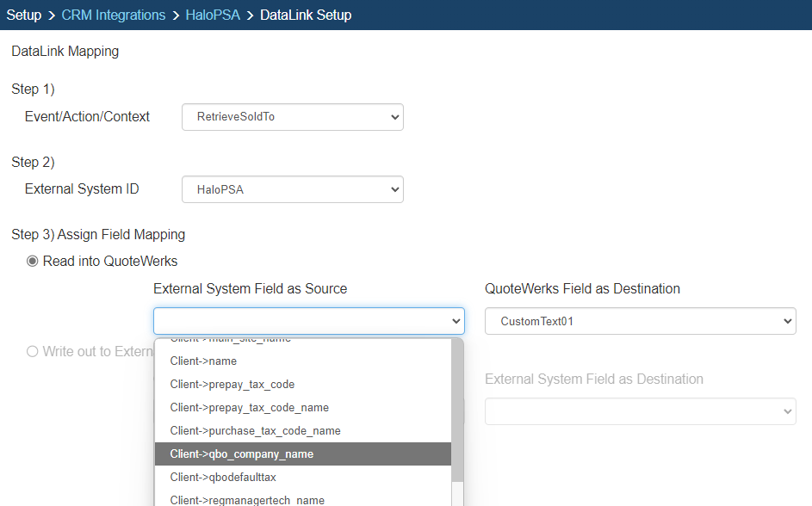Select the Client->reqmanagertech_name list entry
The image size is (812, 506).
point(247,500)
